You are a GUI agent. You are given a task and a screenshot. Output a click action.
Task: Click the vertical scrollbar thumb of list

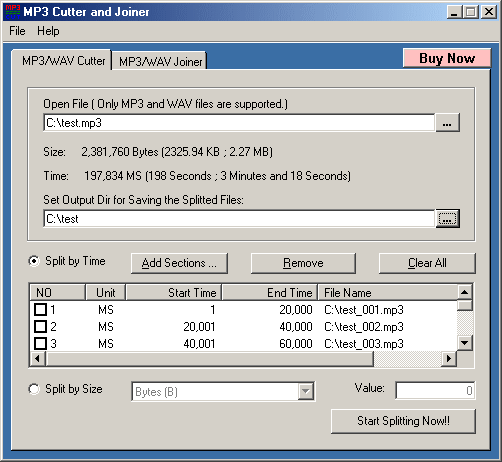coord(465,306)
